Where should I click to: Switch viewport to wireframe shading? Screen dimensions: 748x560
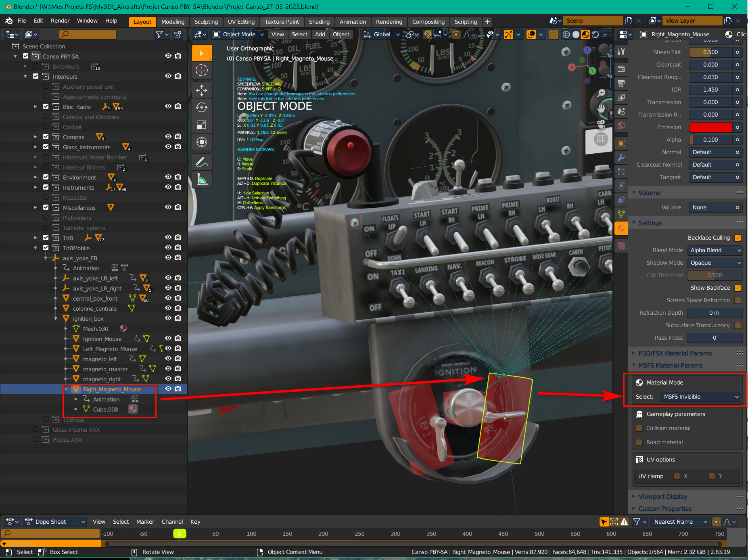coord(566,35)
